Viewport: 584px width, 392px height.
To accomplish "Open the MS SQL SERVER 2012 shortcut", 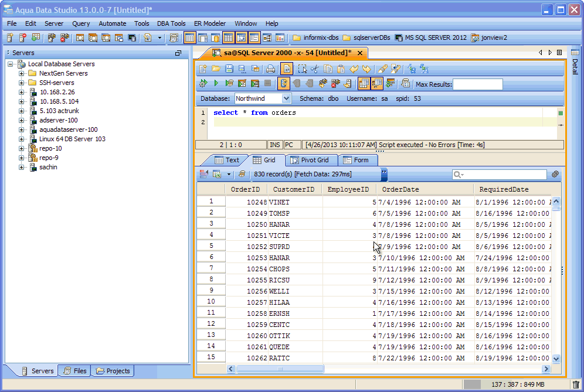I will [431, 38].
